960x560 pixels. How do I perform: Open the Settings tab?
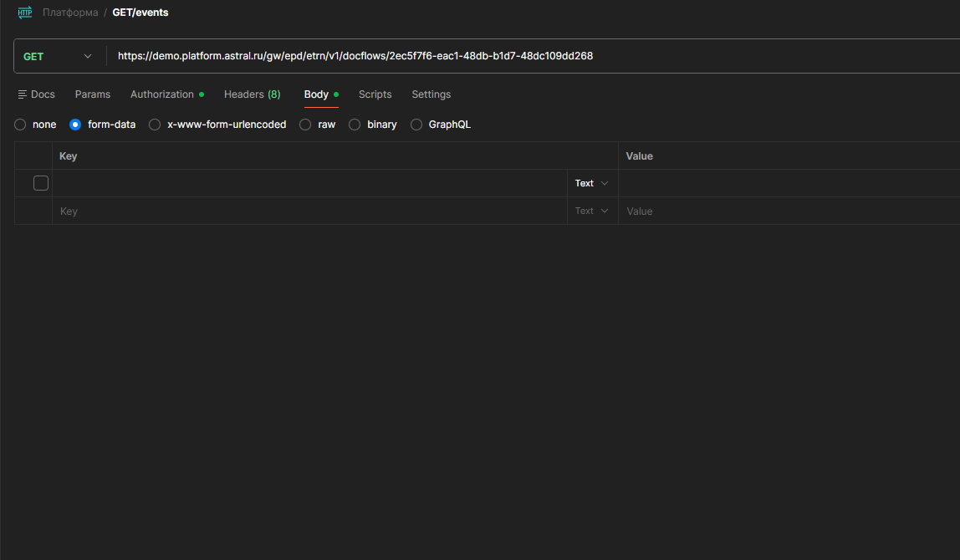pyautogui.click(x=431, y=94)
